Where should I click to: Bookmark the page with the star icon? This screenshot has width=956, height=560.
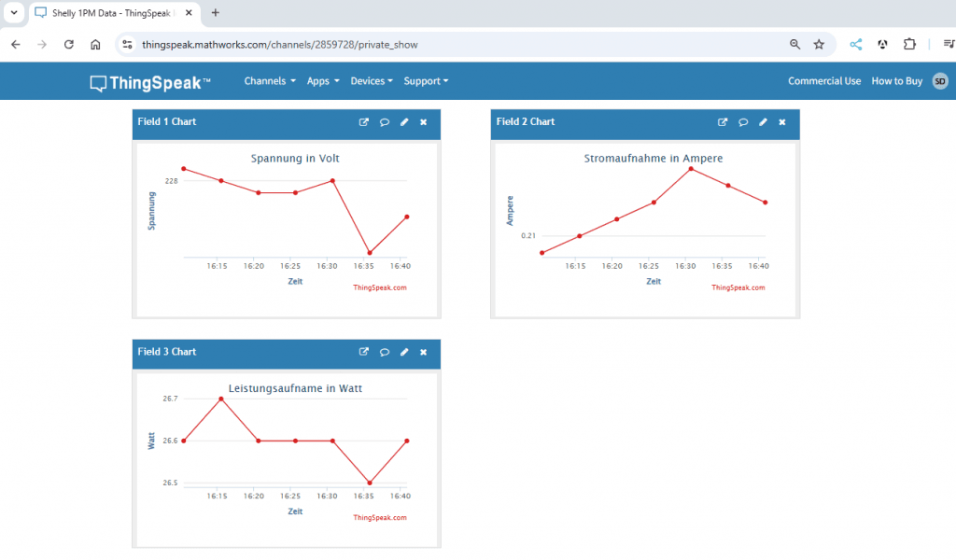[x=821, y=44]
